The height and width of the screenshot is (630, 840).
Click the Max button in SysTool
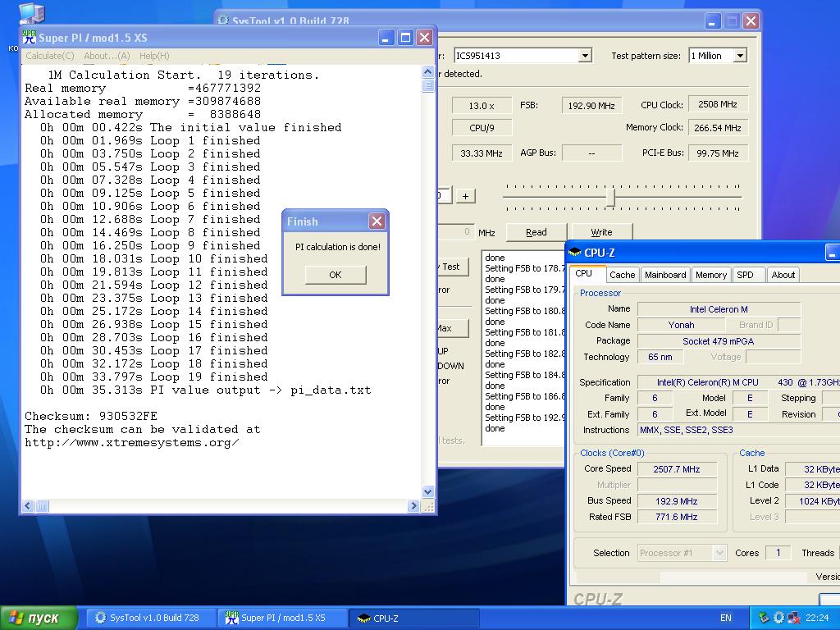[453, 328]
